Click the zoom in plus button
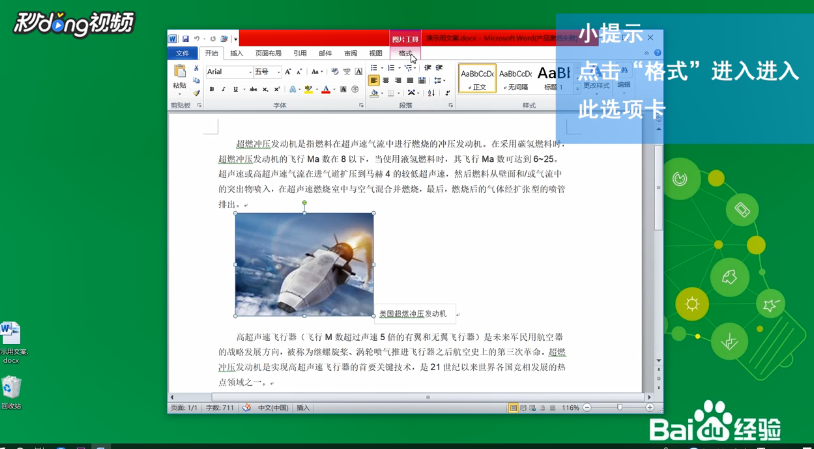 [650, 408]
